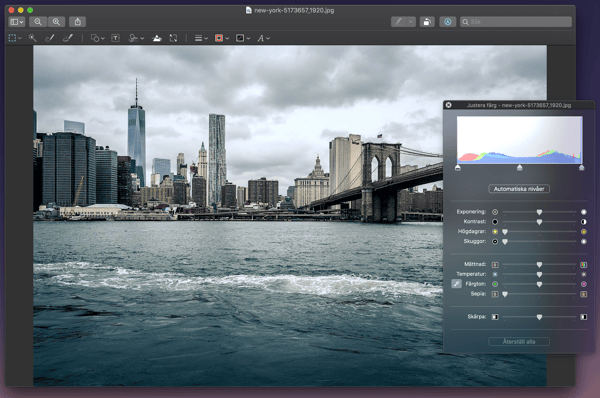Zoom out using the minus magnifier
The image size is (600, 398).
click(x=38, y=22)
